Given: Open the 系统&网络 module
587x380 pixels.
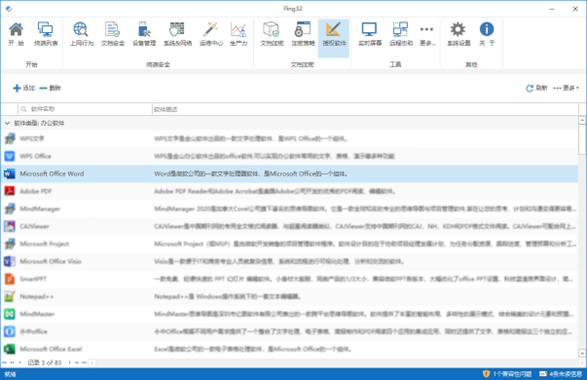Looking at the screenshot, I should [x=177, y=34].
